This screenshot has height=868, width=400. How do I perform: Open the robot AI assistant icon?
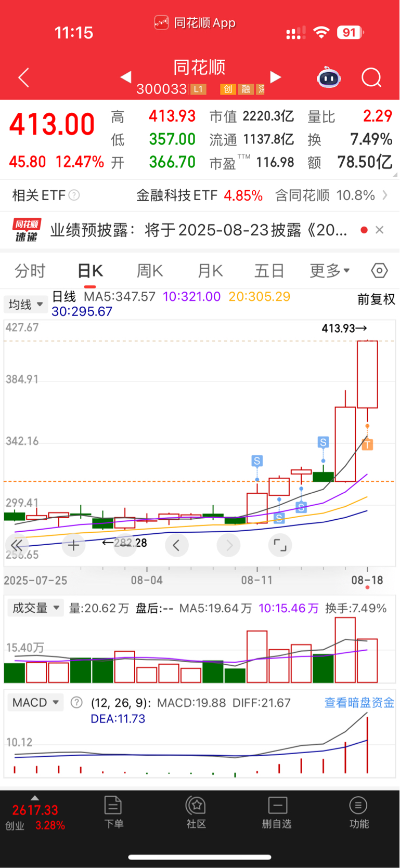pos(329,78)
